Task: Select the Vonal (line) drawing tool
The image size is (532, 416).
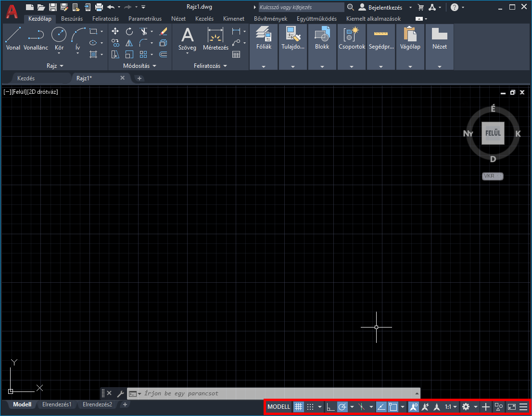Action: tap(13, 39)
